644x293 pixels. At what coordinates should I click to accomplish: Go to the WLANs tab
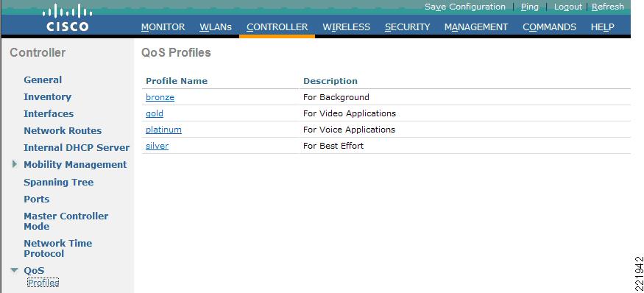(216, 27)
